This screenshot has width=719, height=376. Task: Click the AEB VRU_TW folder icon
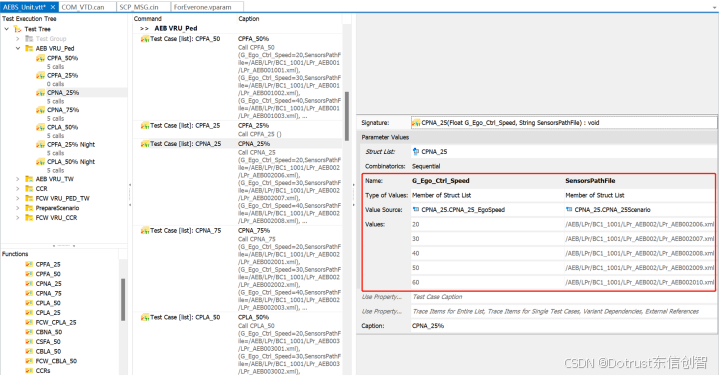click(29, 179)
